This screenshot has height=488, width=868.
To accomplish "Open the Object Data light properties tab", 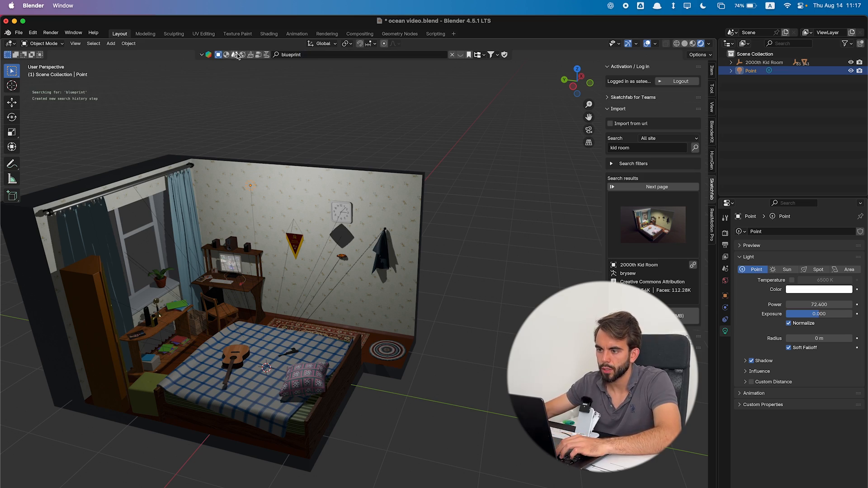I will pyautogui.click(x=725, y=331).
